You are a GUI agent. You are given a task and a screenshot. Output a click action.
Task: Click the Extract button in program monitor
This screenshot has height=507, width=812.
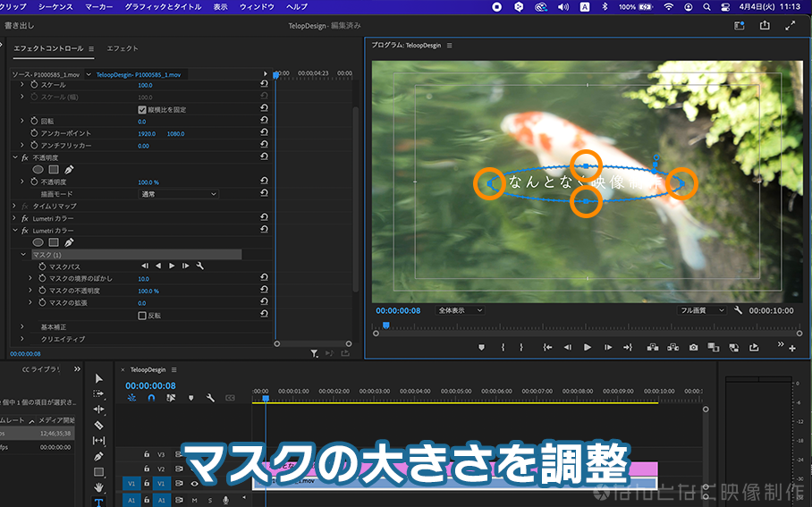click(672, 348)
